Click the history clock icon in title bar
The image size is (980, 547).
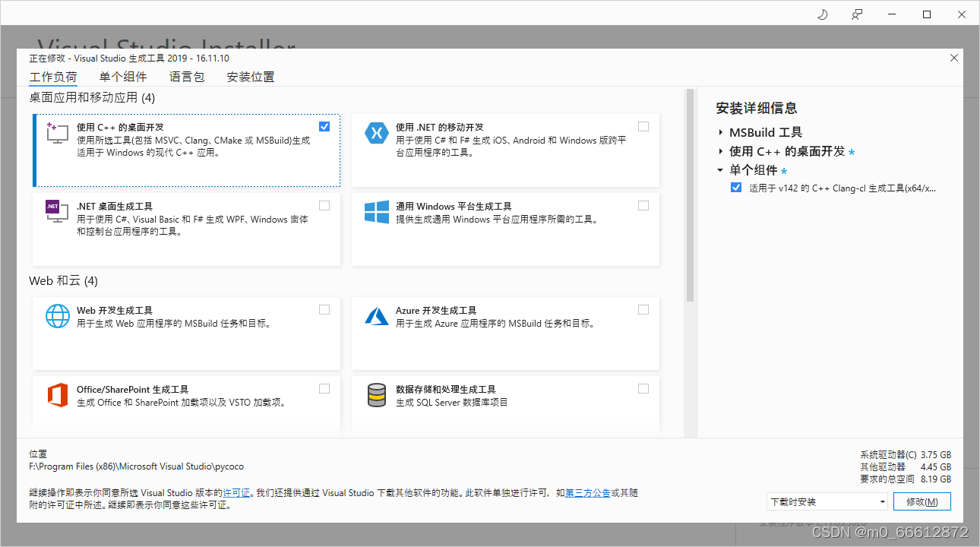(x=822, y=14)
